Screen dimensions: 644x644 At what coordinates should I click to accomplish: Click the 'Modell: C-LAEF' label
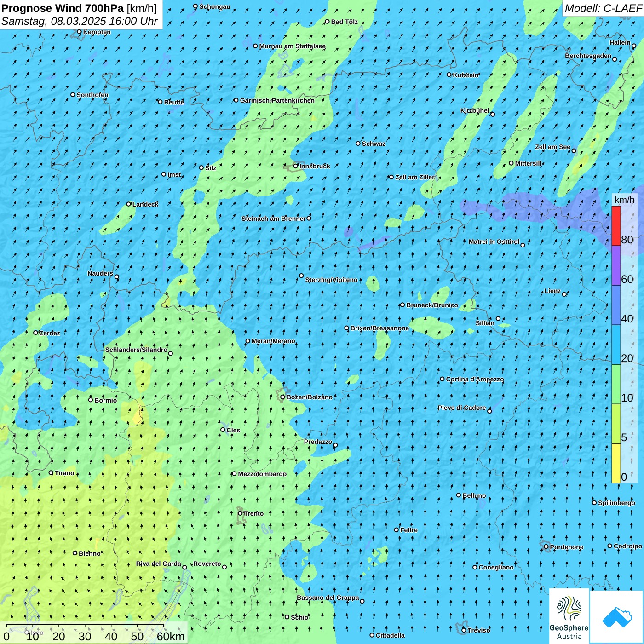coord(603,8)
